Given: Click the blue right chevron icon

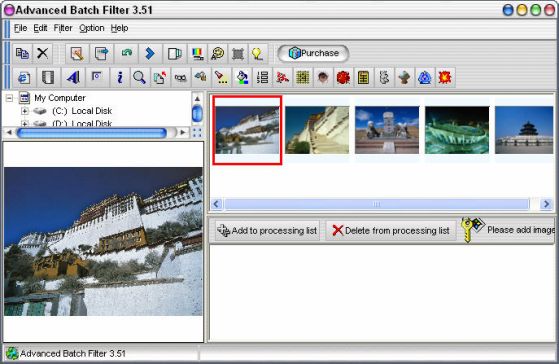Looking at the screenshot, I should (x=150, y=54).
